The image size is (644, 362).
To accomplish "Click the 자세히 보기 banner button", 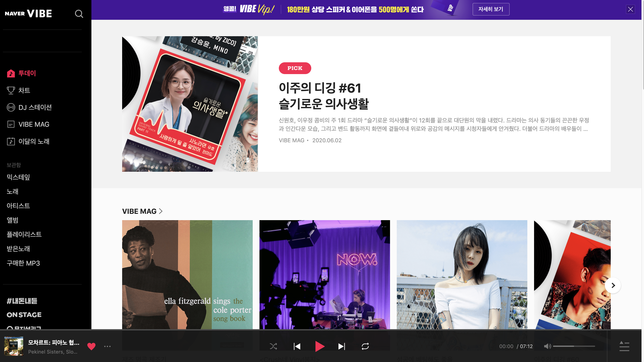I will point(490,9).
